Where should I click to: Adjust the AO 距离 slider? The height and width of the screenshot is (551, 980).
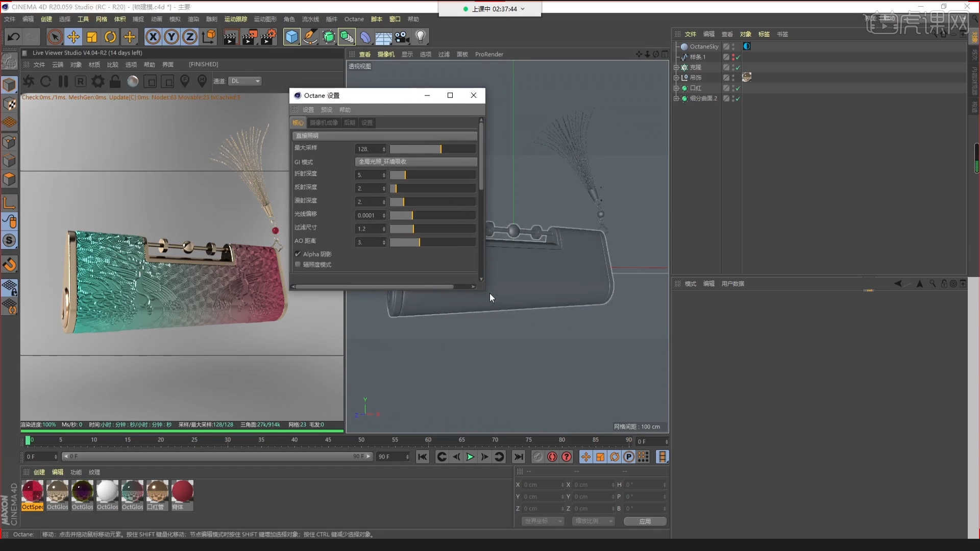click(x=433, y=242)
